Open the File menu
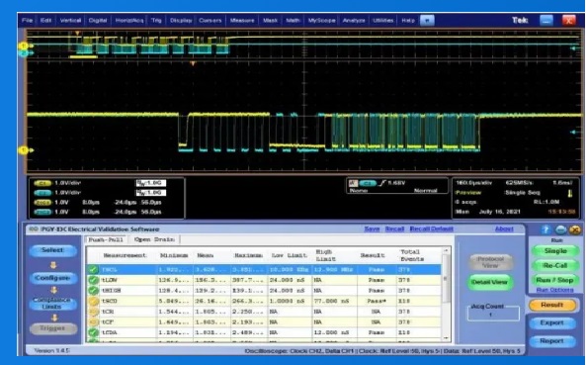Image resolution: width=588 pixels, height=365 pixels. click(x=27, y=20)
